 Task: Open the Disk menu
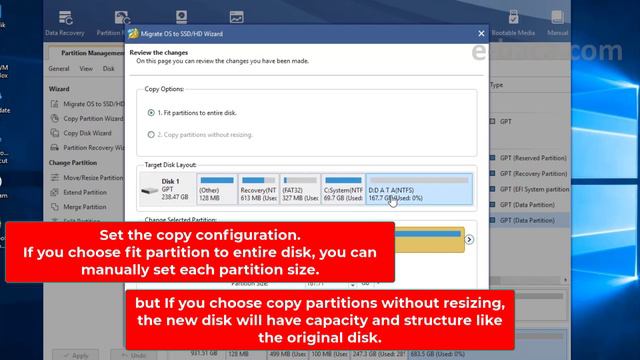109,69
